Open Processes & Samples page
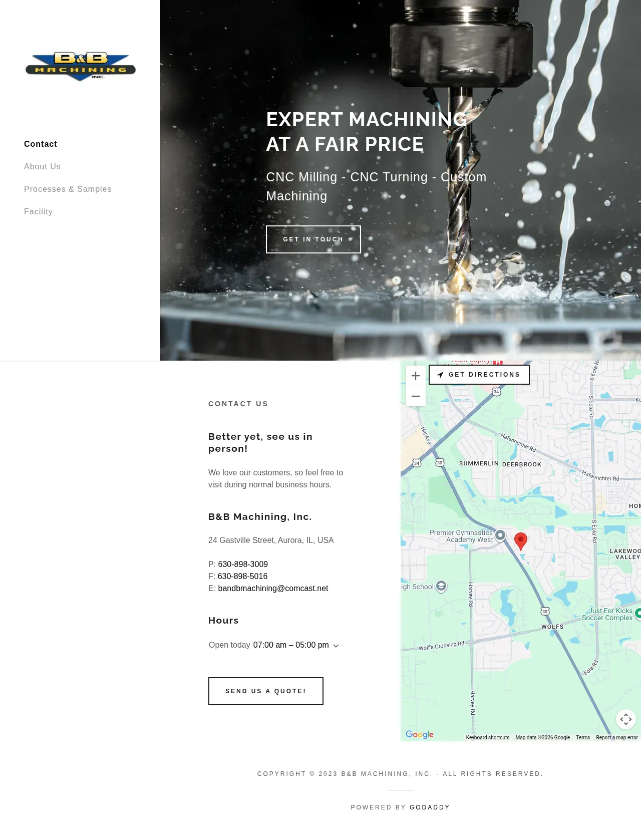Screen dimensions: 641x840 coord(68,189)
